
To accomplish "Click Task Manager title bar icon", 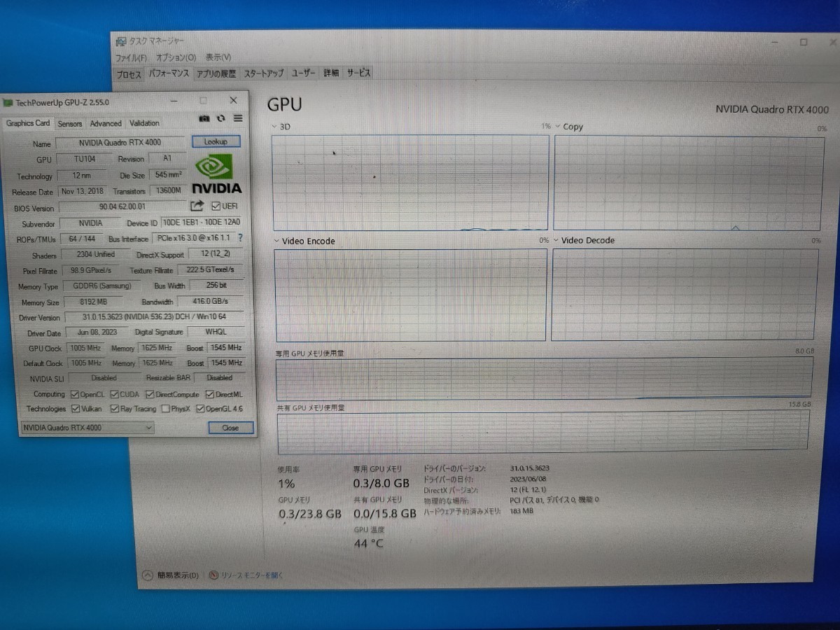I will coord(121,42).
